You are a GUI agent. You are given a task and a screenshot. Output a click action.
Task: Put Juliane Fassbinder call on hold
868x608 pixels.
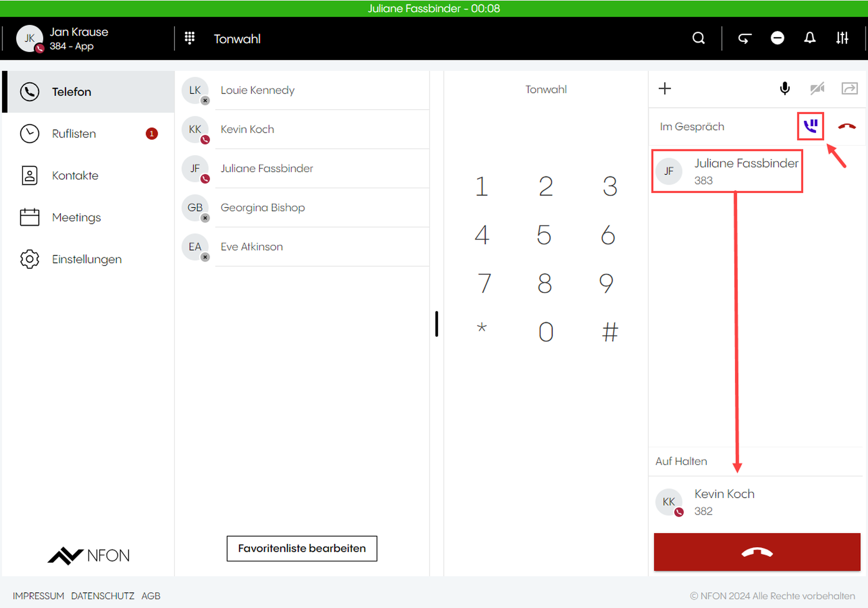(x=810, y=126)
